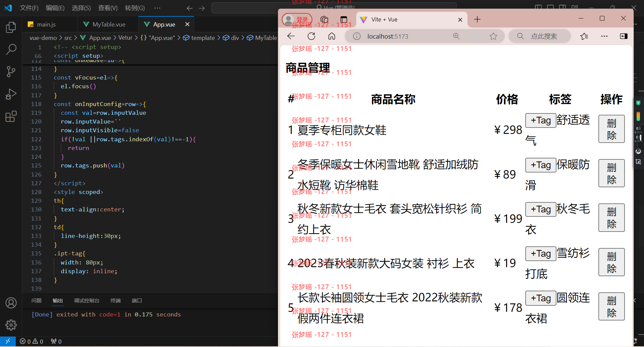
Task: Click the browser profile login button
Action: click(297, 19)
